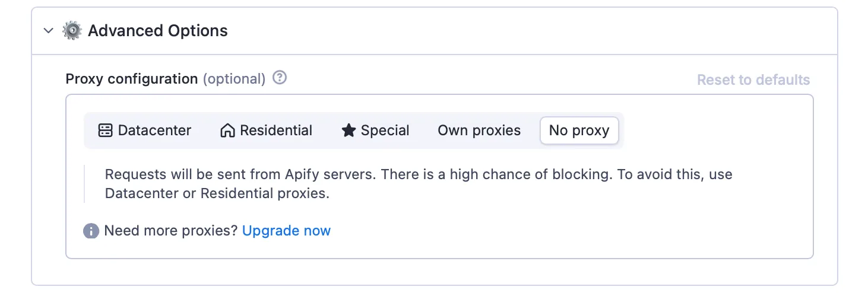Select the Residential proxy option
The height and width of the screenshot is (293, 868).
coord(266,130)
